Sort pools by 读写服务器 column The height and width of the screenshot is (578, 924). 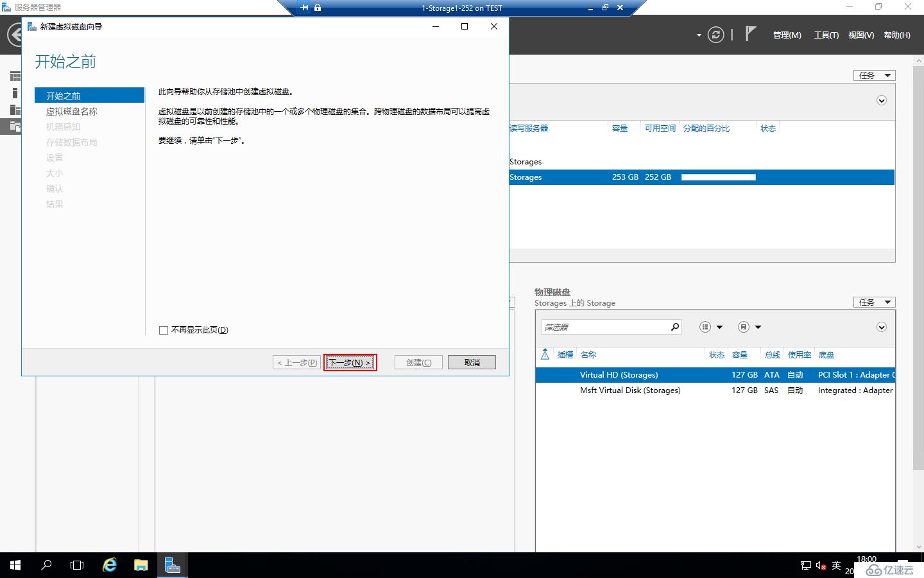[x=529, y=128]
